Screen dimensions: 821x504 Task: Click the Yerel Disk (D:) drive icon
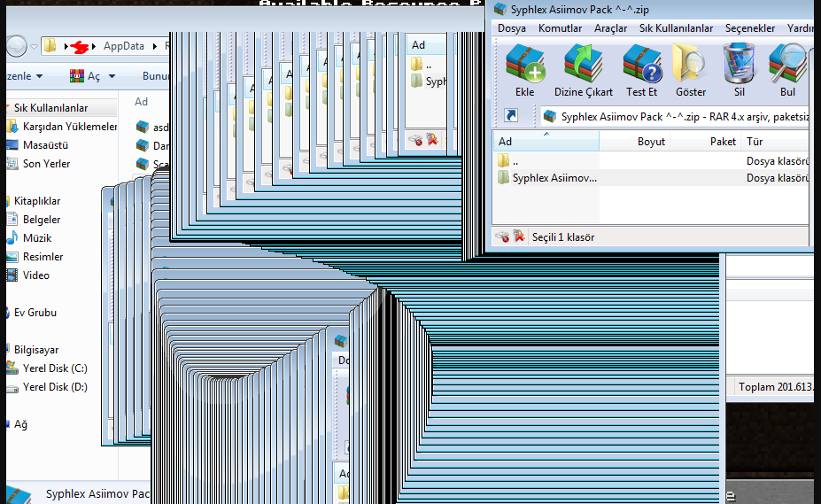(x=12, y=388)
